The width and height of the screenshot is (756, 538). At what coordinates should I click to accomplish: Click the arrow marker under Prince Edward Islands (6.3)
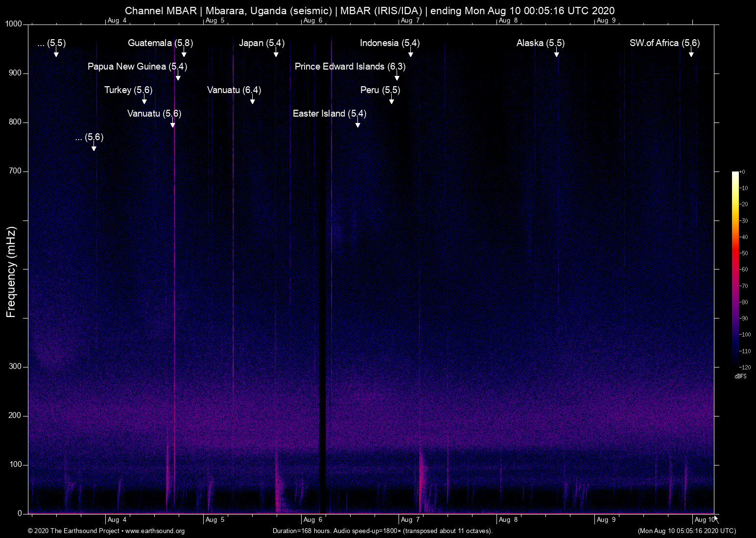click(397, 77)
